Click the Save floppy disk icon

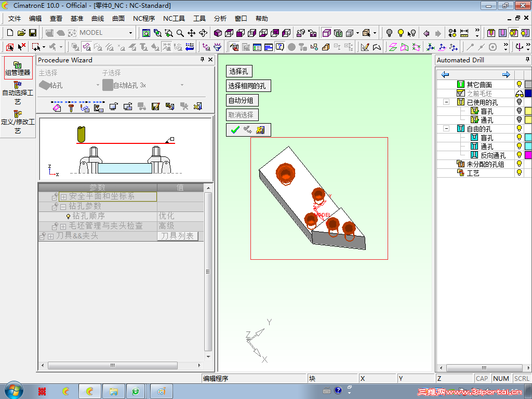(x=33, y=33)
